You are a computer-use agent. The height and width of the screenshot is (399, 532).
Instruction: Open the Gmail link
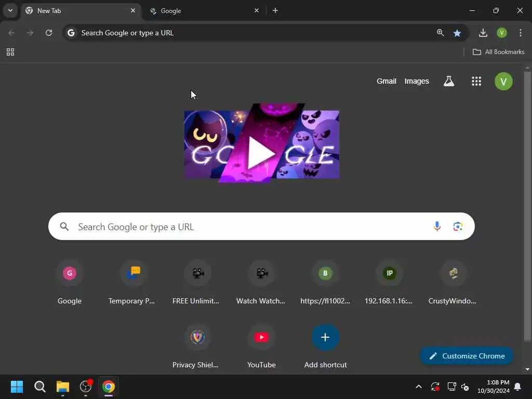(x=387, y=81)
